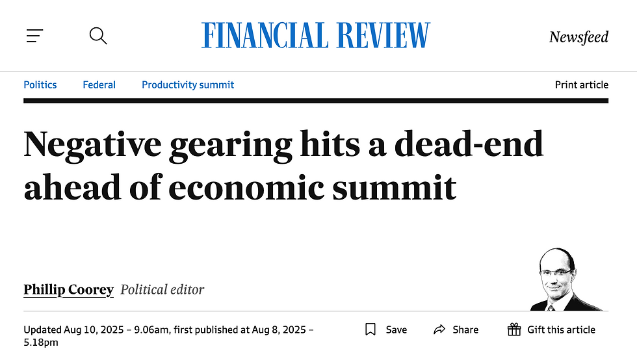Click the share arrow icon
The width and height of the screenshot is (637, 364).
point(440,330)
